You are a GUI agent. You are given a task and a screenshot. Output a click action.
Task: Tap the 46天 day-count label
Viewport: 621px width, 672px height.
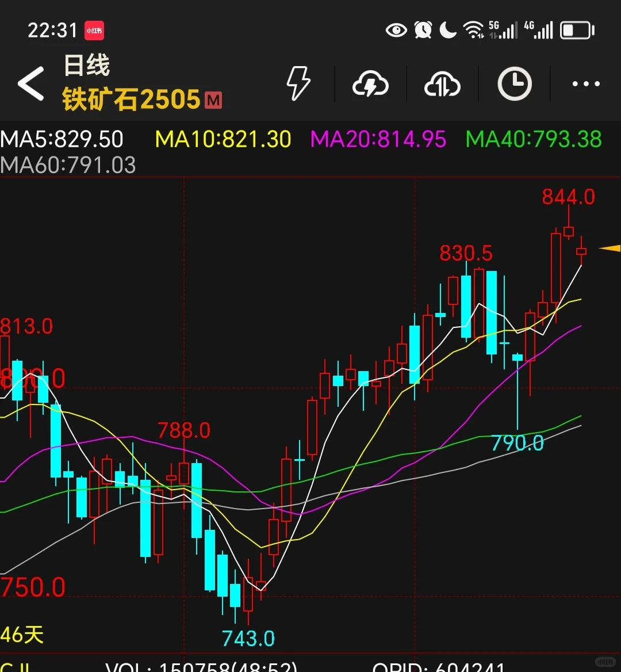pos(22,635)
